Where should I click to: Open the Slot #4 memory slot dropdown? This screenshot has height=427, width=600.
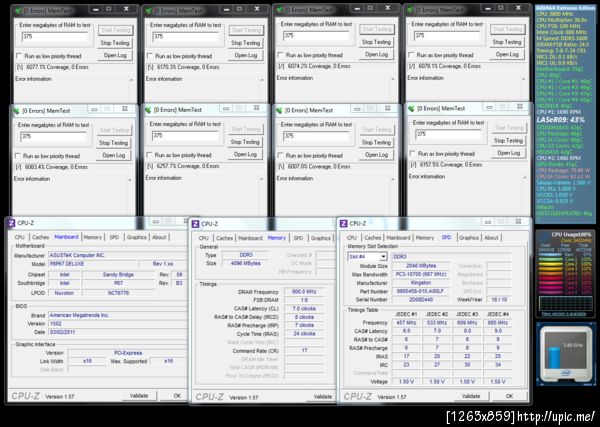click(x=383, y=257)
